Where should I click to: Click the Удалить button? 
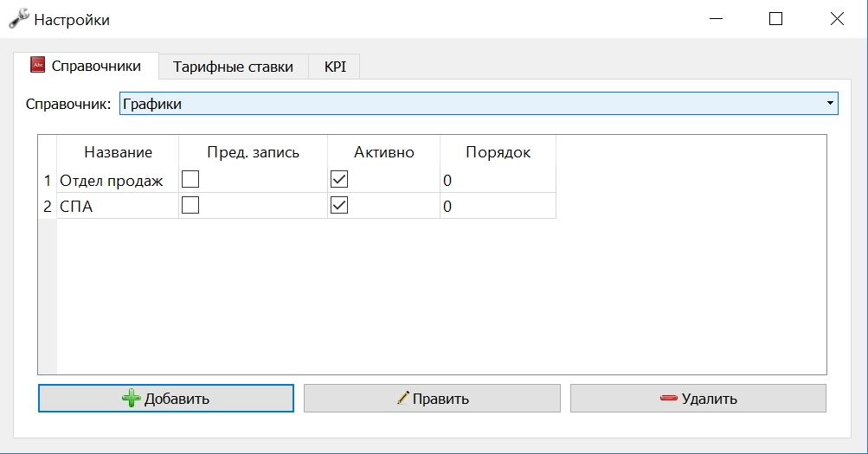click(x=698, y=398)
